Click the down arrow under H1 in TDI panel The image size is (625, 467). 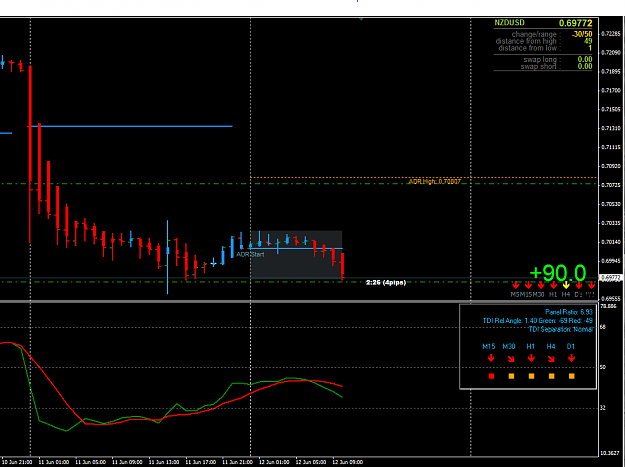click(531, 358)
